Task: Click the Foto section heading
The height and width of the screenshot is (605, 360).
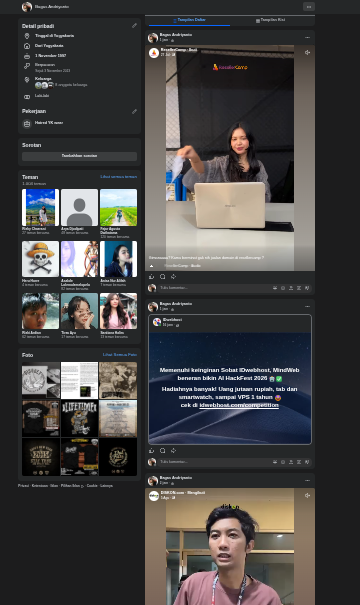Action: 27,355
